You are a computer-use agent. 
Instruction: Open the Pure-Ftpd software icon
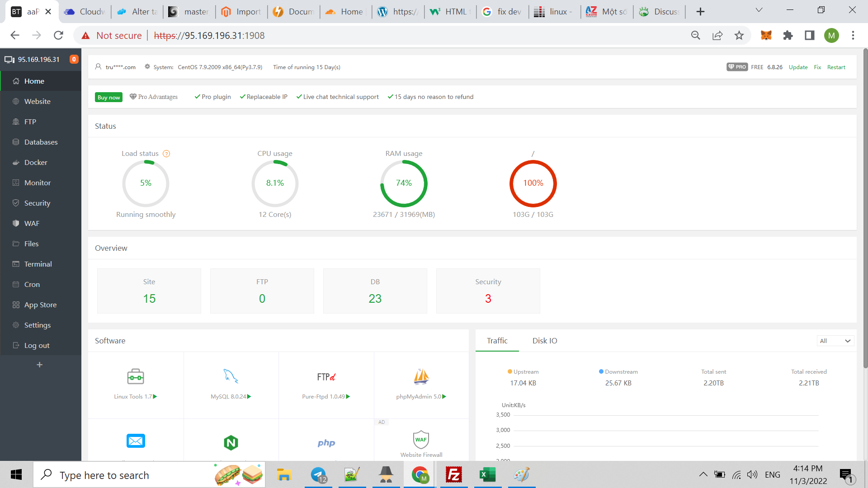tap(326, 377)
